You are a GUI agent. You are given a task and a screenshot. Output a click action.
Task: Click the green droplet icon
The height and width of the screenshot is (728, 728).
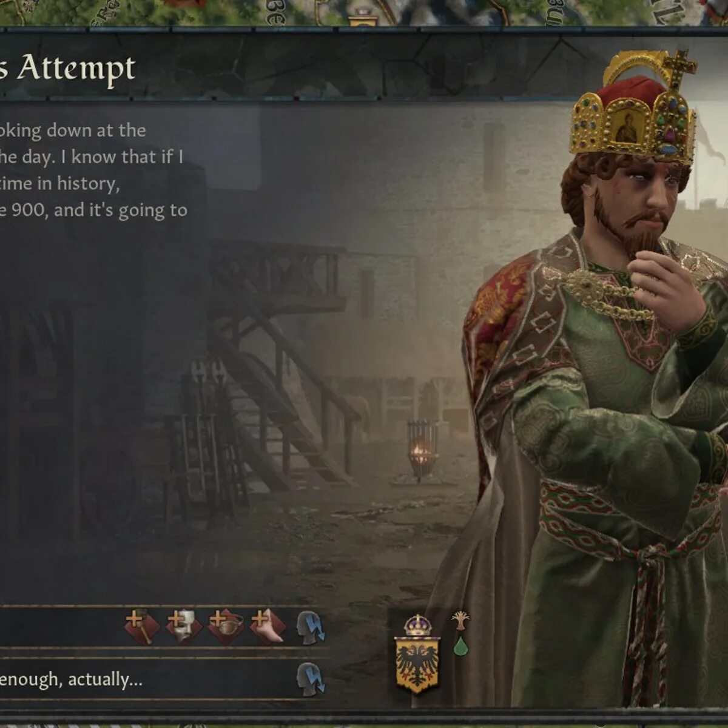click(x=461, y=646)
